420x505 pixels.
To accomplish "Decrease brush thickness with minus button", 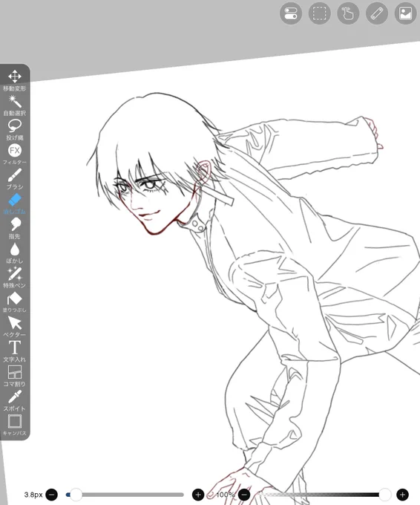I will [51, 495].
